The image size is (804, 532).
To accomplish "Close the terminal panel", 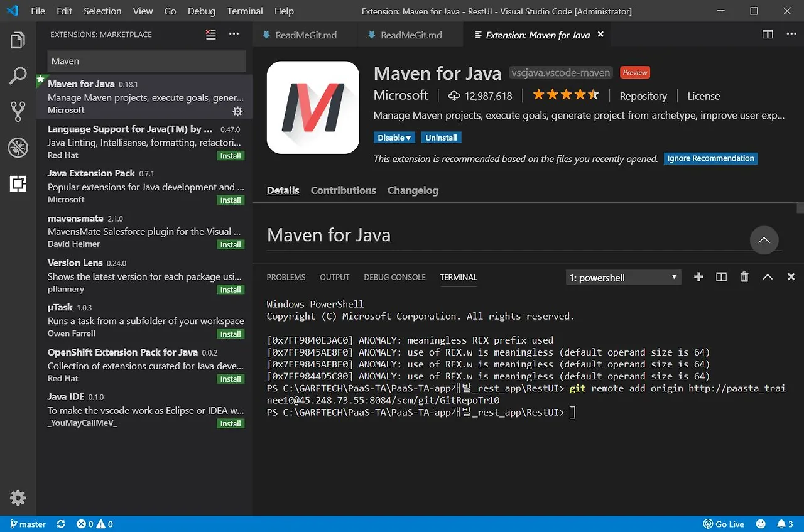I will (791, 277).
